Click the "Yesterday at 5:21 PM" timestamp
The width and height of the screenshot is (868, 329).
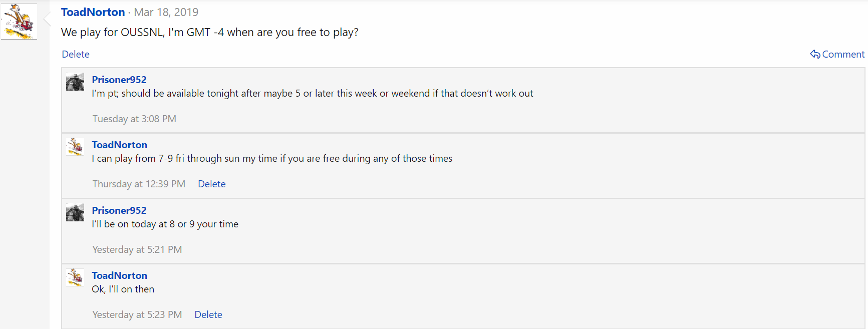137,249
